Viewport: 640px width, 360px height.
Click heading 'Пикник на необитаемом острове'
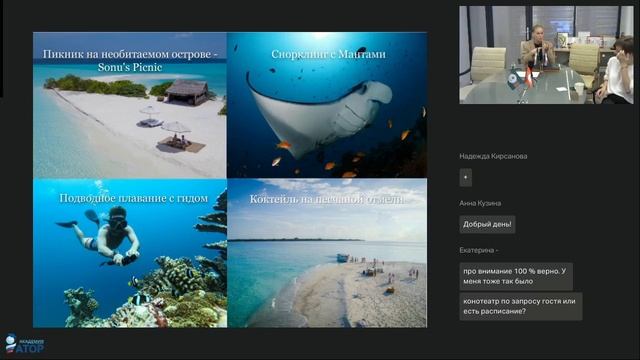point(130,60)
